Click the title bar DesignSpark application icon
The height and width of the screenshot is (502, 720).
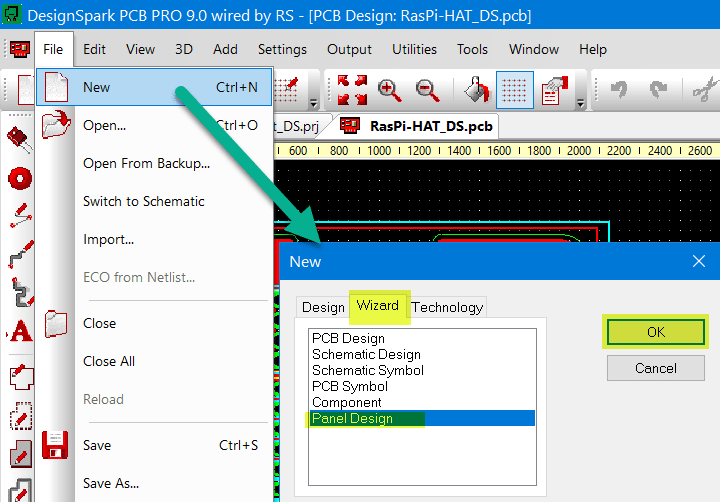[11, 14]
